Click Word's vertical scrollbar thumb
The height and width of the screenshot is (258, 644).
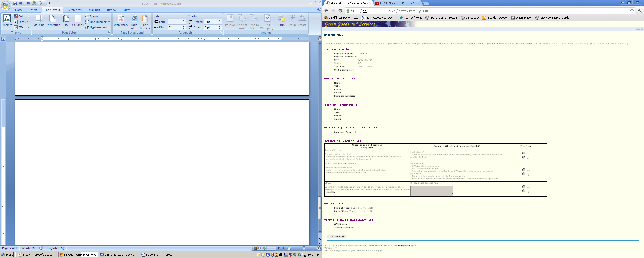(x=320, y=208)
